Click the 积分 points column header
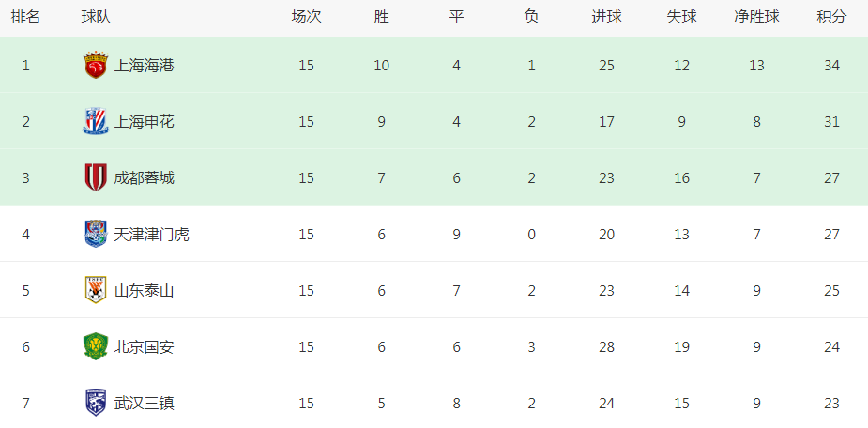 coord(831,17)
